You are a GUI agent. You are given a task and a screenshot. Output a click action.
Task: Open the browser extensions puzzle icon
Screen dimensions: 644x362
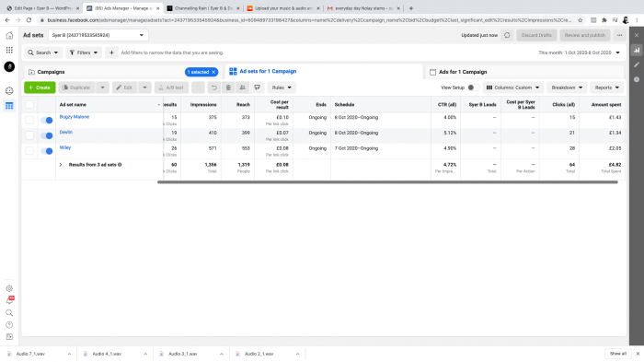click(x=604, y=20)
